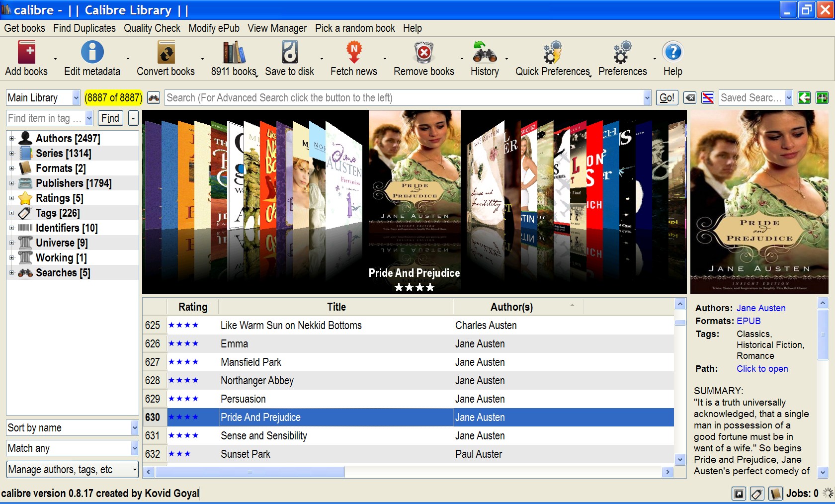The image size is (835, 504).
Task: Open the Quality Check menu
Action: [152, 28]
